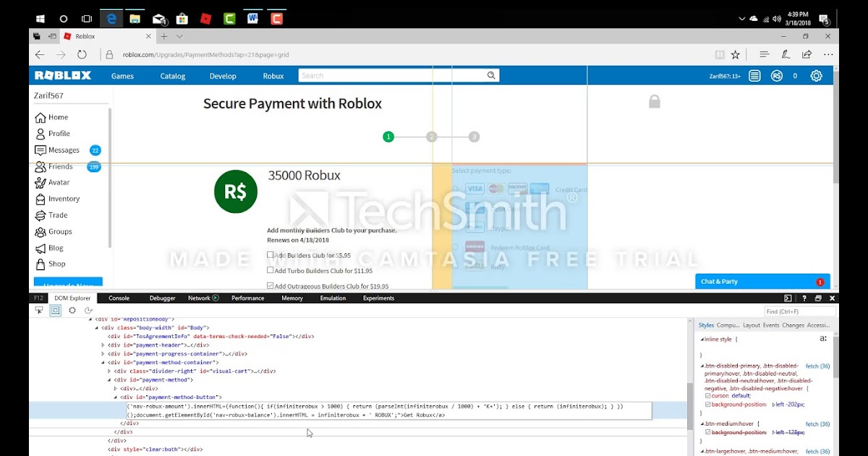Screen dimensions: 868x456
Task: Uncheck Add Outrageous Builders Club for $19.95
Action: pos(271,286)
